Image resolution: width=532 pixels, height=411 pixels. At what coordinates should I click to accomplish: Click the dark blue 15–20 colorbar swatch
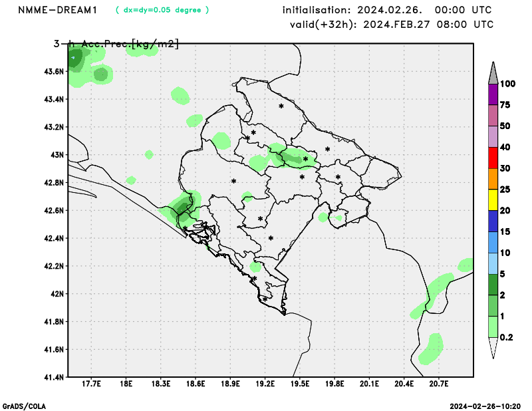pos(493,221)
